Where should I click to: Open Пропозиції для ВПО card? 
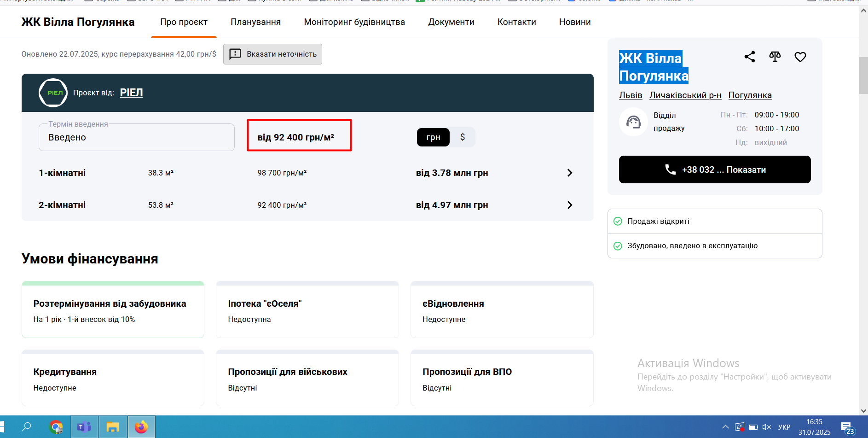[x=502, y=378]
